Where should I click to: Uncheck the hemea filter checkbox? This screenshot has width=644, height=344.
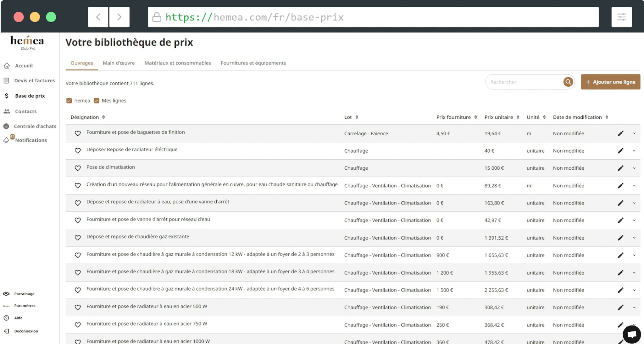pyautogui.click(x=69, y=101)
